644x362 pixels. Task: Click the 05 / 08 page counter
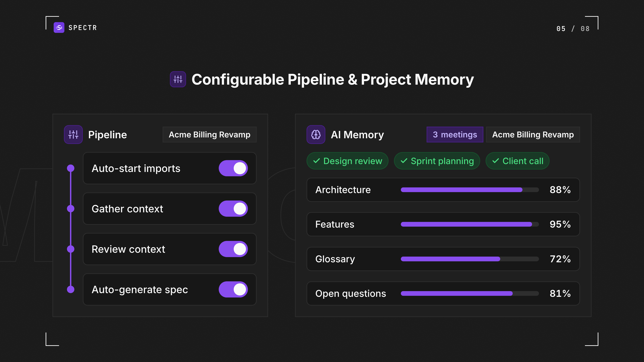click(573, 29)
